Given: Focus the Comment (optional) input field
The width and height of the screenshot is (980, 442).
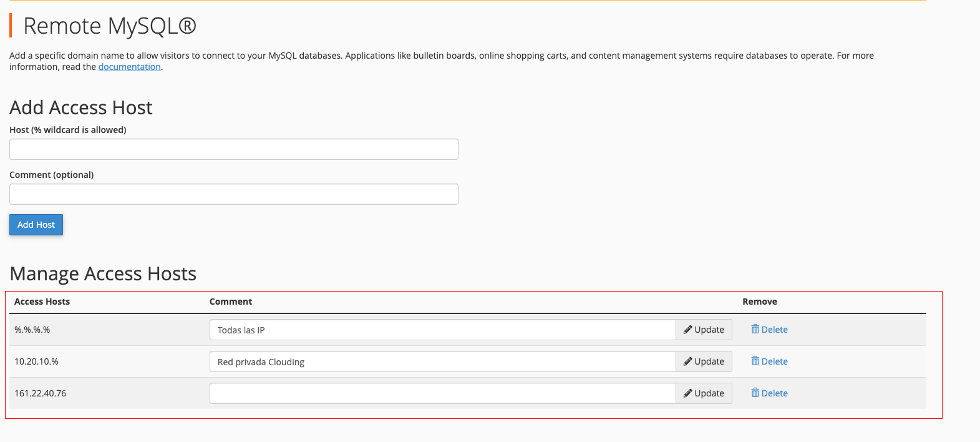Looking at the screenshot, I should [x=234, y=194].
